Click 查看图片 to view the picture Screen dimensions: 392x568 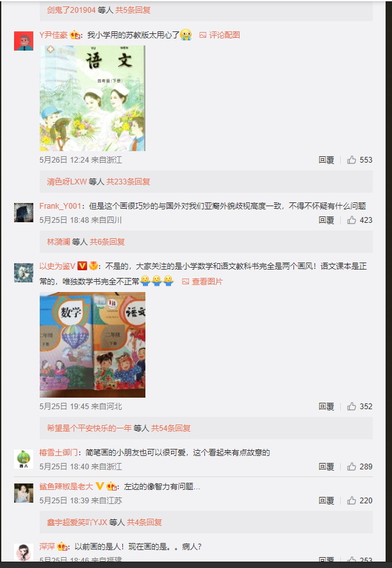click(202, 282)
